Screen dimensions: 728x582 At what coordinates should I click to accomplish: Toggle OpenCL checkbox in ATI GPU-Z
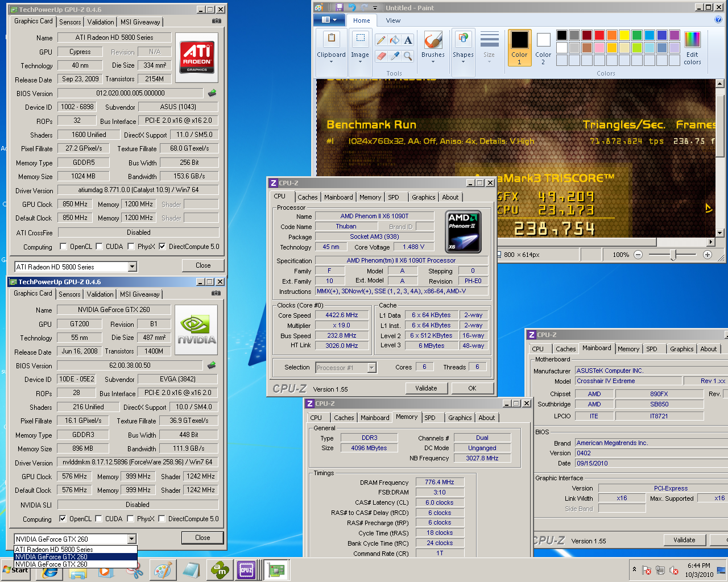tap(64, 247)
